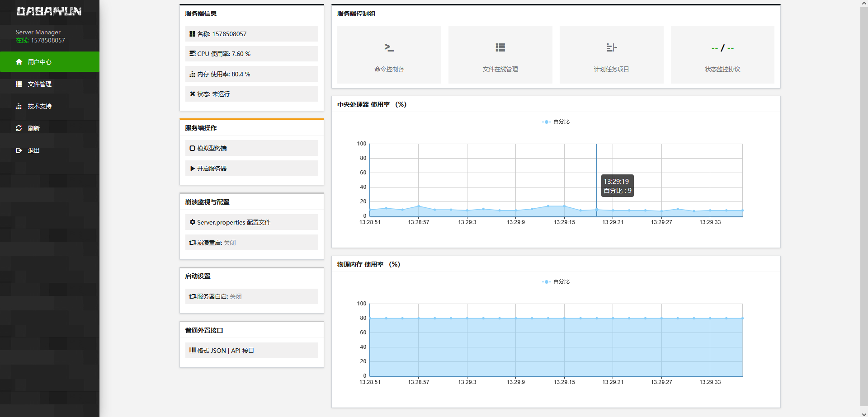This screenshot has width=868, height=417.
Task: Start server with 开启服务器
Action: point(252,169)
